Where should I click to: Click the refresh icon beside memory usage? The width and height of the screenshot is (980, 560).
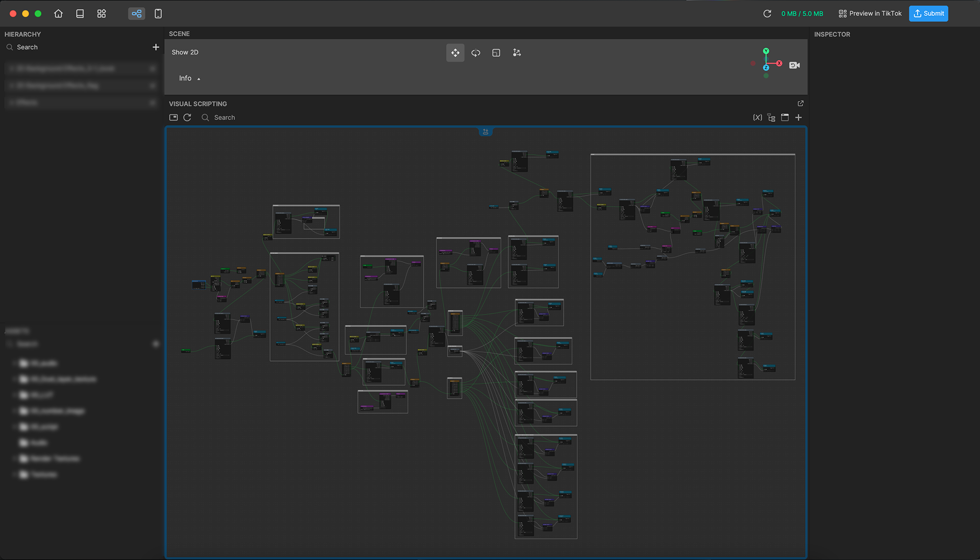(x=767, y=14)
